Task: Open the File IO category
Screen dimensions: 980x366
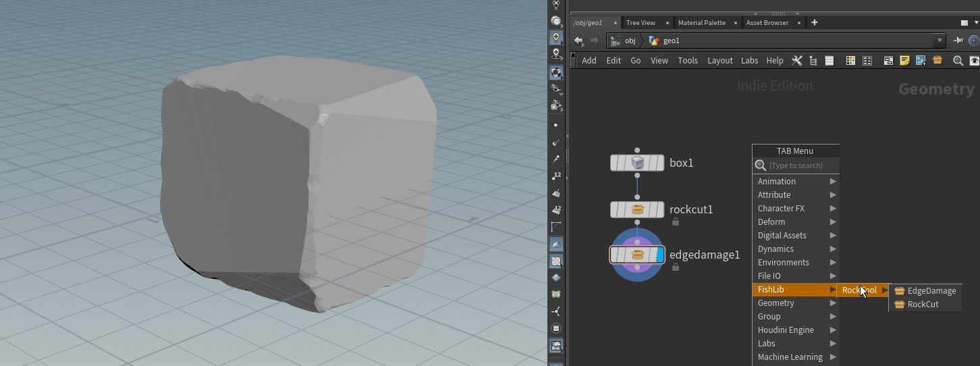Action: click(796, 276)
